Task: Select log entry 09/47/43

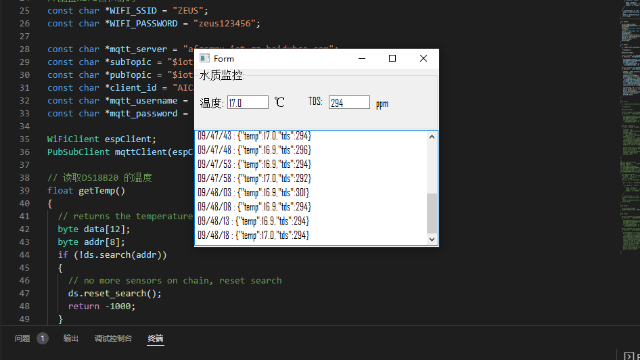Action: [x=254, y=136]
